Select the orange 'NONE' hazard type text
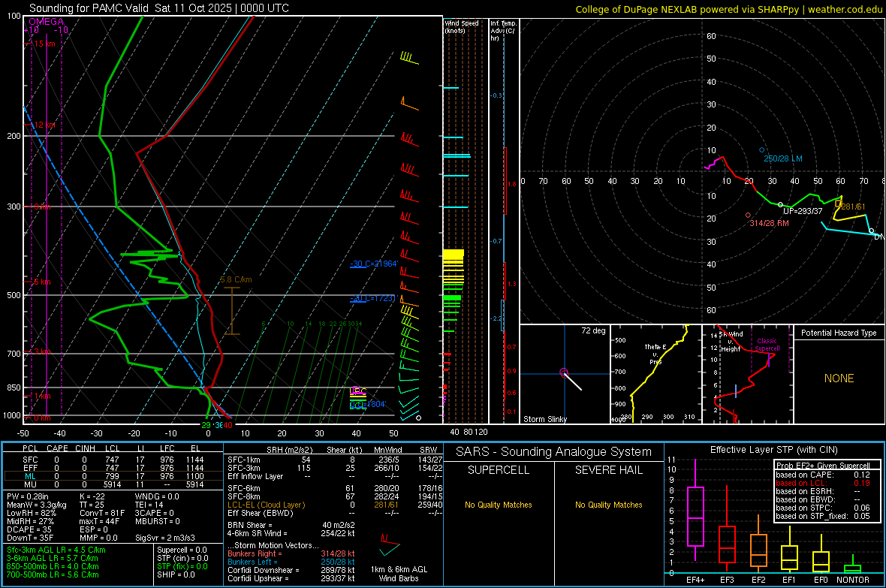The image size is (886, 588). pos(839,378)
